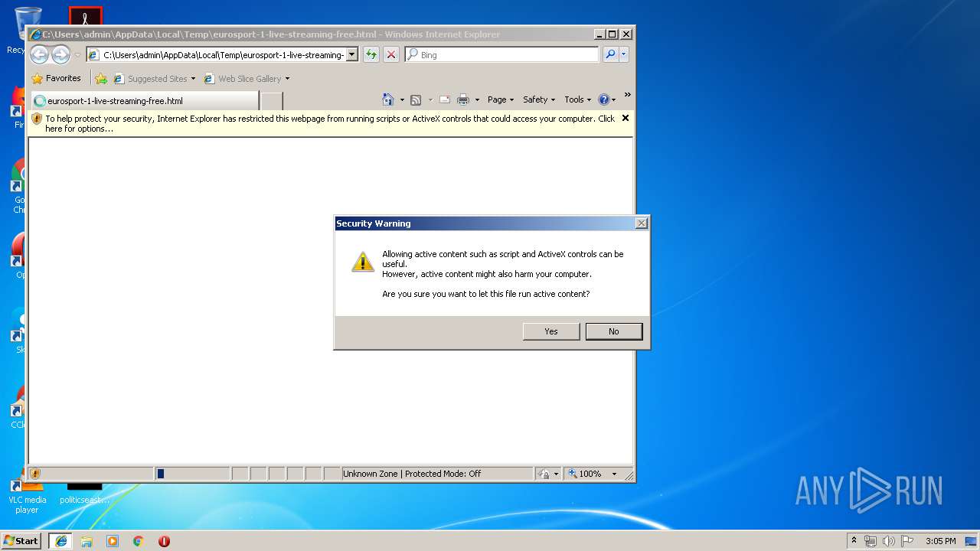Click the Home icon in command bar
Image resolution: width=980 pixels, height=551 pixels.
(x=388, y=99)
